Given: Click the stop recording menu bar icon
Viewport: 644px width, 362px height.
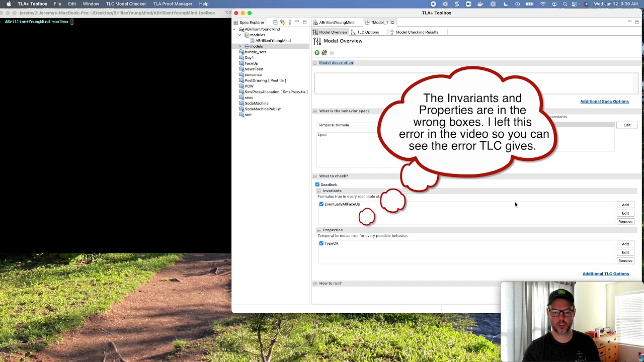Looking at the screenshot, I should pyautogui.click(x=433, y=4).
